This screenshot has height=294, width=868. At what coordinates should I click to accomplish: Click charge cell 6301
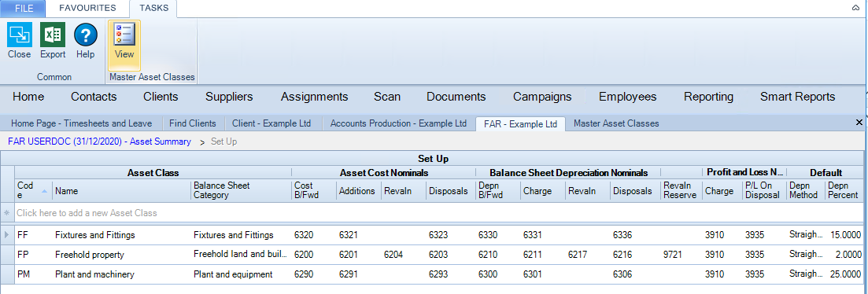point(542,274)
